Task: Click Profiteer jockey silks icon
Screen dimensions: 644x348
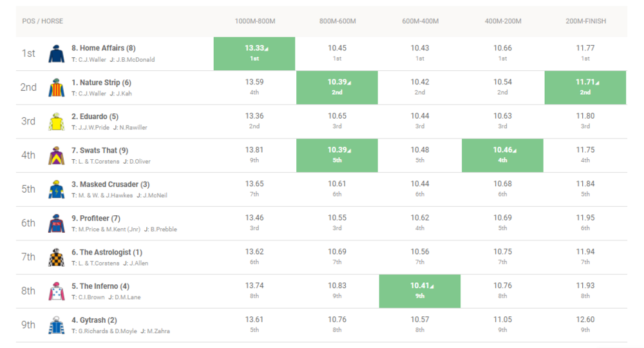Action: point(57,223)
